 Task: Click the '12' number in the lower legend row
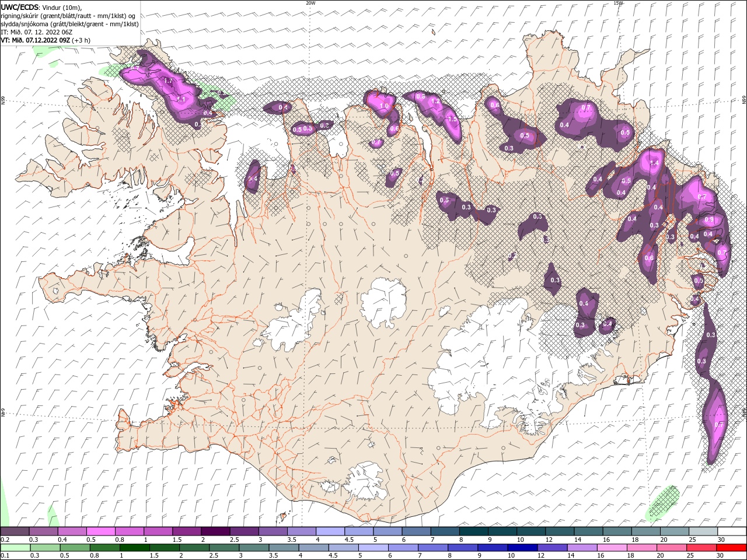click(541, 556)
